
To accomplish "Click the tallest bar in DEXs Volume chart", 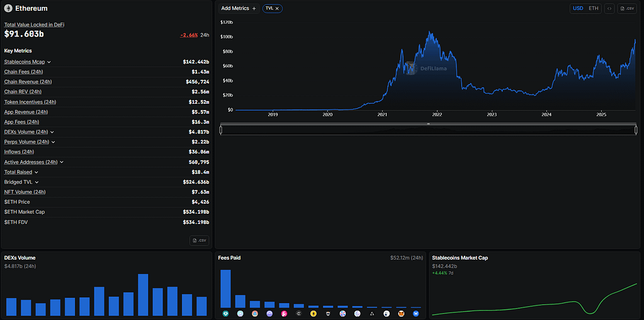I will [143, 295].
